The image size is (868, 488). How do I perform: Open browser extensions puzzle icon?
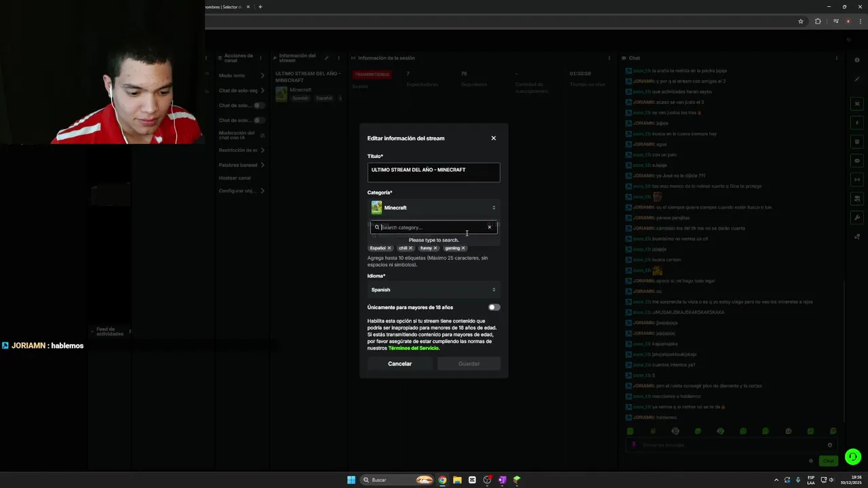click(x=818, y=21)
